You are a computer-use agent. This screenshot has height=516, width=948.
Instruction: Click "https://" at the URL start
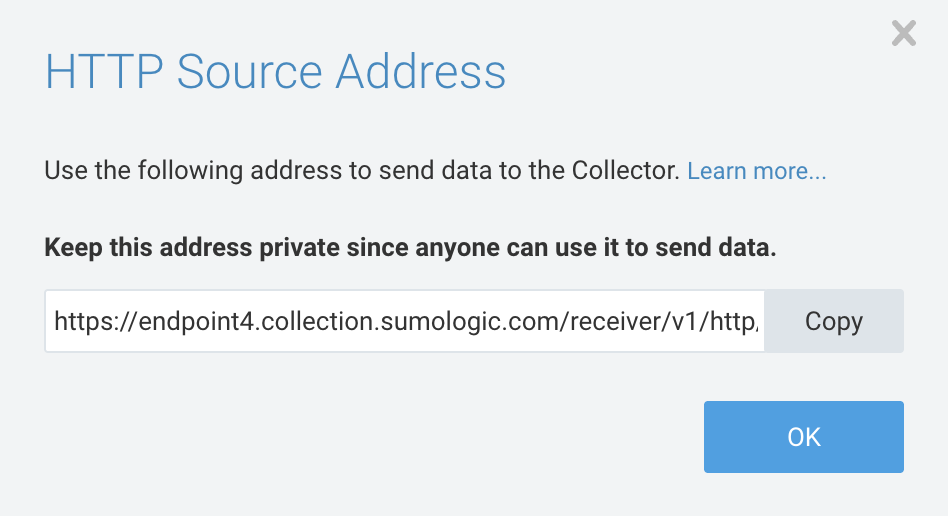click(84, 322)
